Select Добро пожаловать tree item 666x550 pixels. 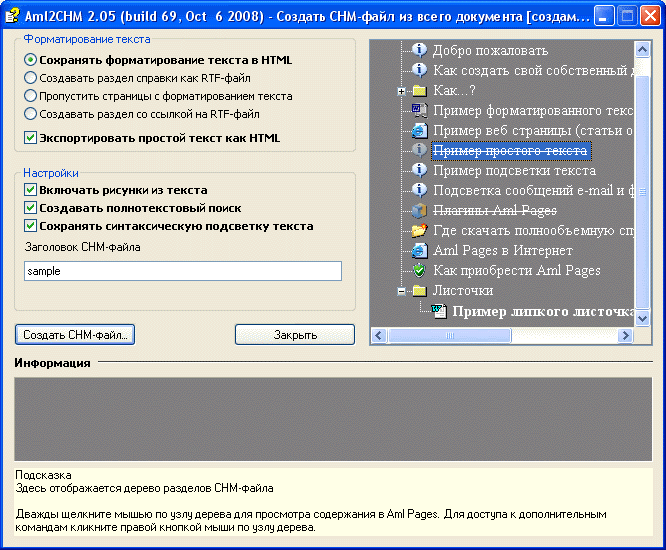coord(490,50)
